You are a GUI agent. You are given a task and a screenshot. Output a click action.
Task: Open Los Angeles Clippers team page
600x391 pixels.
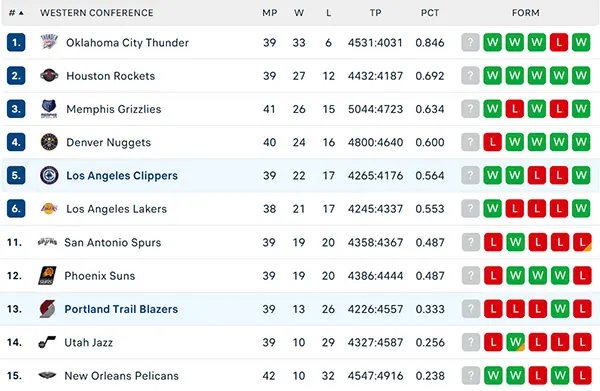pyautogui.click(x=122, y=175)
